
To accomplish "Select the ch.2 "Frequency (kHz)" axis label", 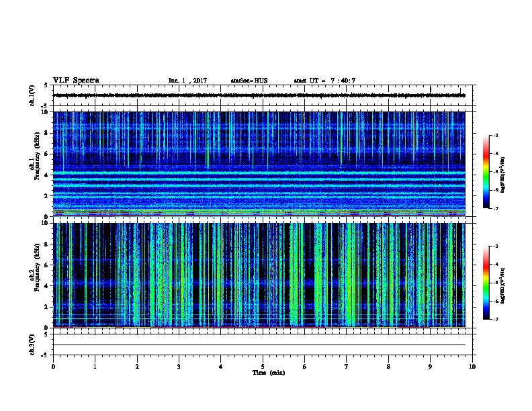I will coord(38,267).
